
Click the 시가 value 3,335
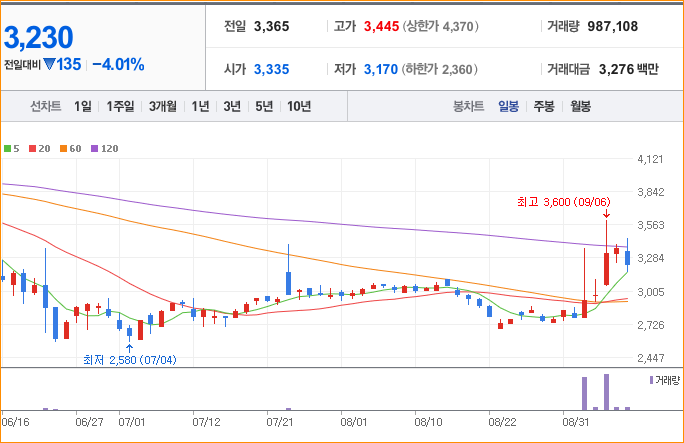pyautogui.click(x=271, y=69)
